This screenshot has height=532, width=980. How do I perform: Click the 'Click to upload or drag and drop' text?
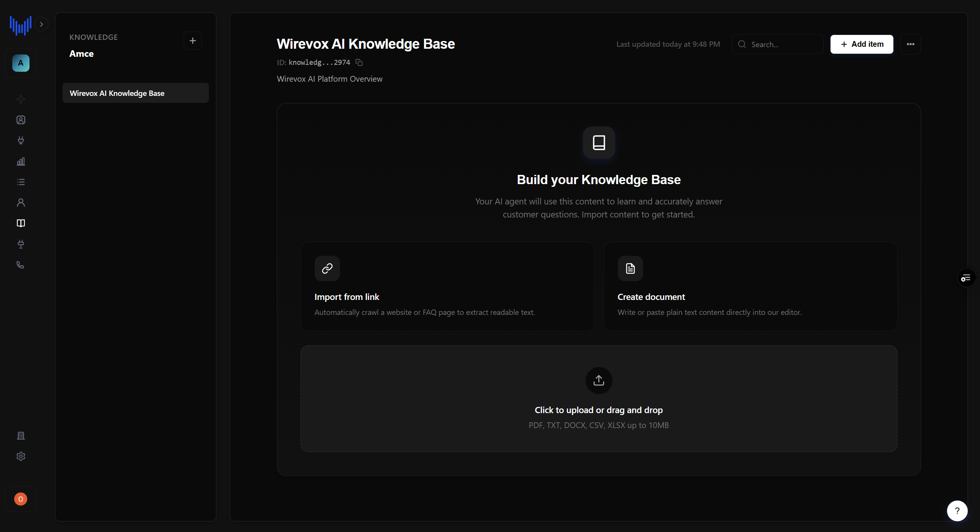tap(599, 410)
